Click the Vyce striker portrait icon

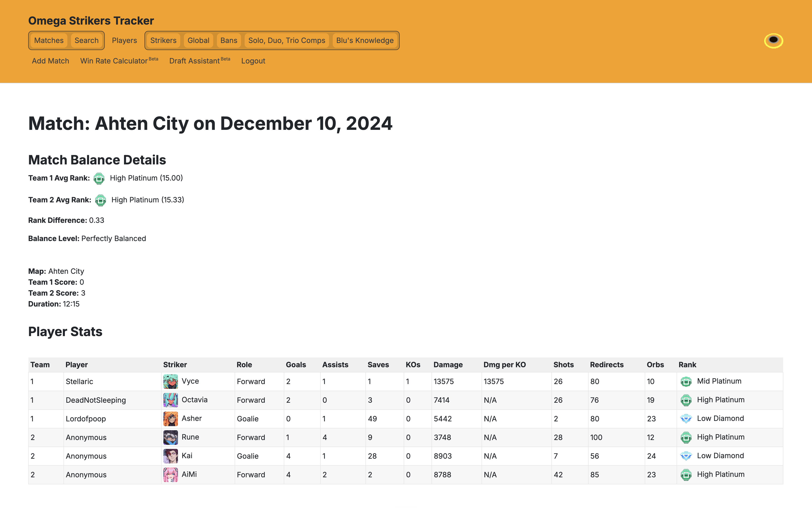tap(170, 381)
